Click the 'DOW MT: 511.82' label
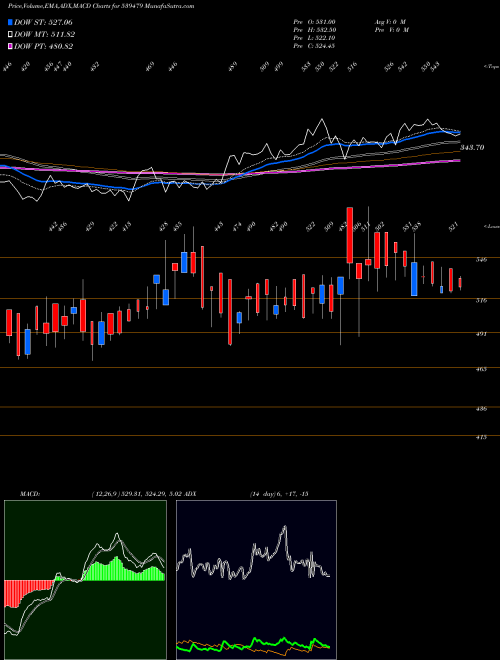This screenshot has width=500, height=660. tap(45, 35)
